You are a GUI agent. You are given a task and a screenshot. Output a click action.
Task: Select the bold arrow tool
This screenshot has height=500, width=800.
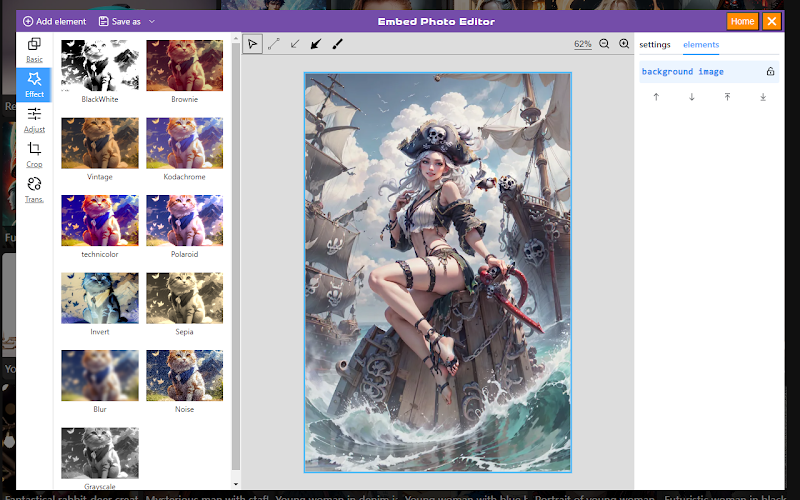(x=316, y=44)
